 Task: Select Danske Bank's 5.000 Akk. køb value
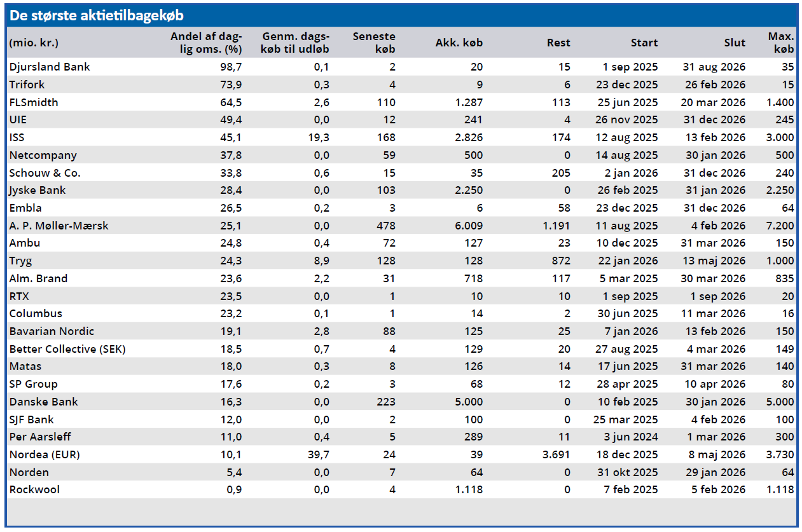coord(467,402)
